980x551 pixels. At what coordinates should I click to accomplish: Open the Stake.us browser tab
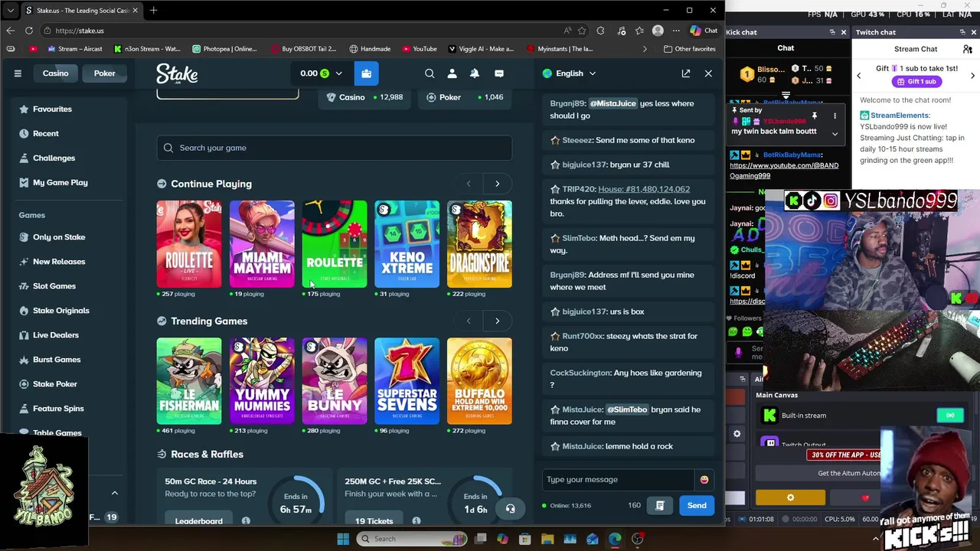tap(80, 11)
